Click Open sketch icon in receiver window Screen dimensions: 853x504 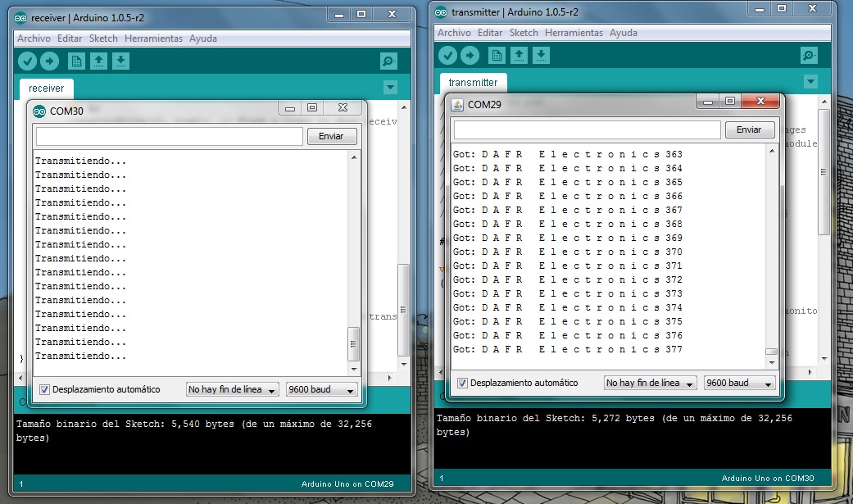tap(98, 61)
